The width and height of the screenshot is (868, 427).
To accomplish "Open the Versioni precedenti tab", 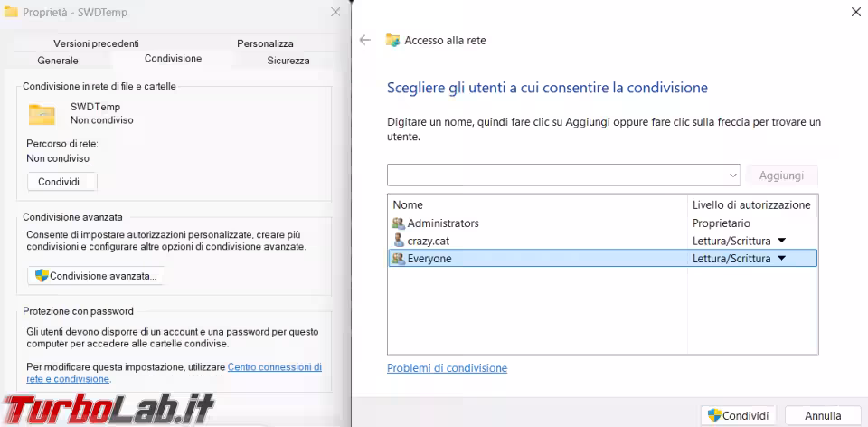I will 97,43.
